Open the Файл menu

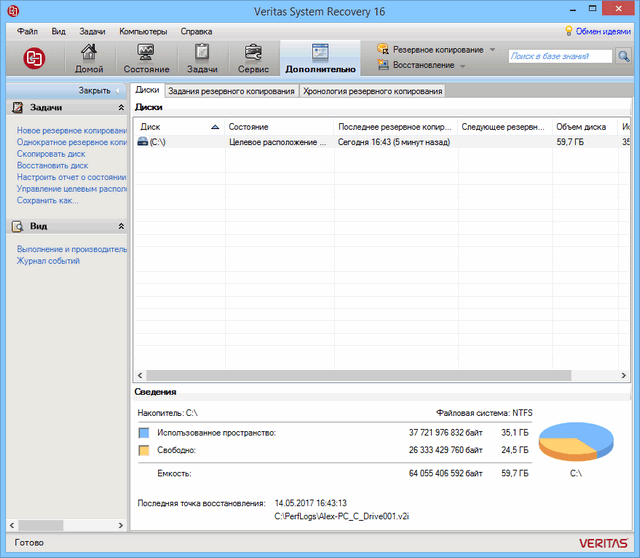[27, 31]
